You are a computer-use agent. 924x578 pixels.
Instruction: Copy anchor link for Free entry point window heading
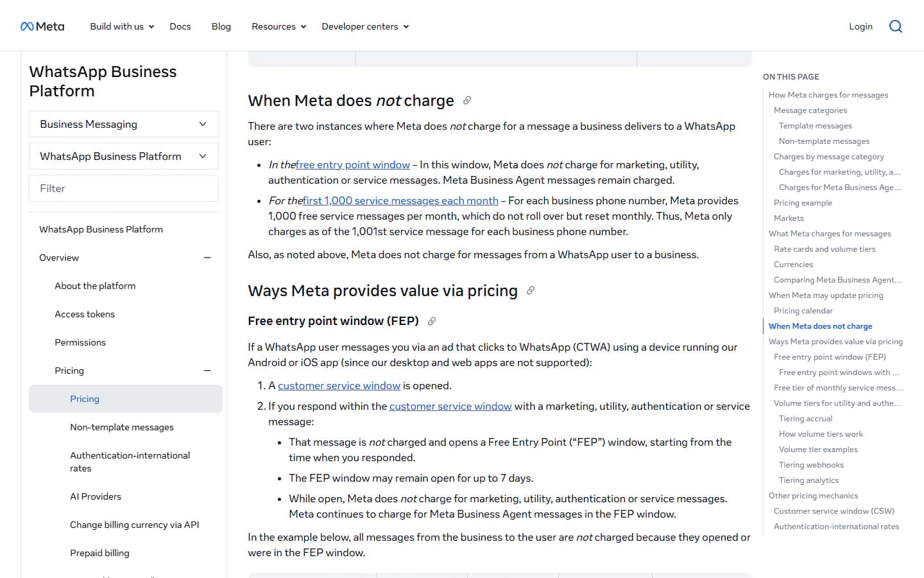432,321
